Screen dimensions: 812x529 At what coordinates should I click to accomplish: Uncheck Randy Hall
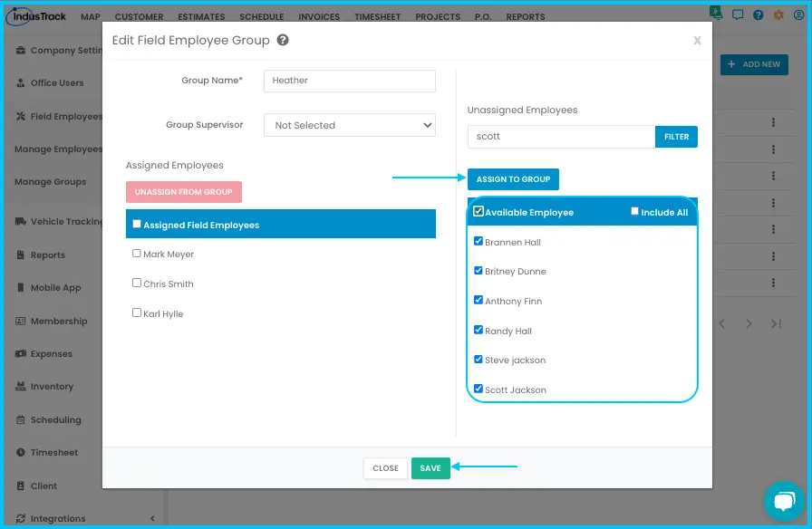click(478, 331)
